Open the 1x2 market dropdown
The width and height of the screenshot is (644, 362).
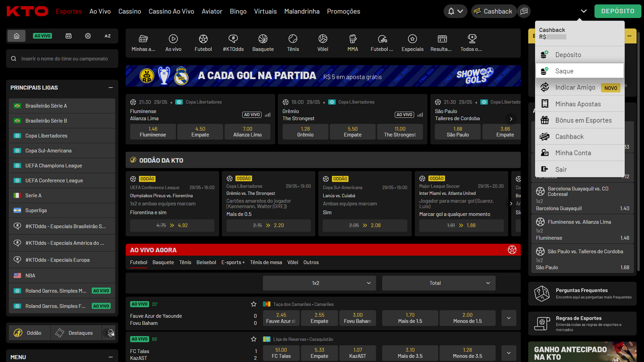tap(319, 283)
